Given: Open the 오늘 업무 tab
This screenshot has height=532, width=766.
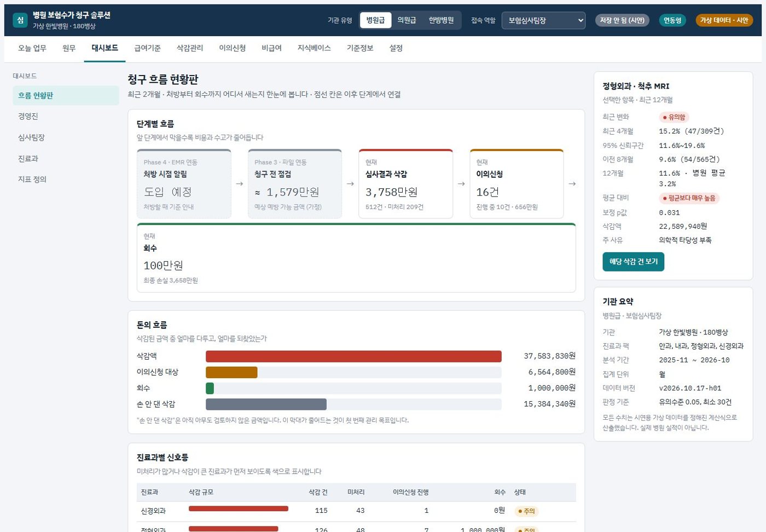Looking at the screenshot, I should point(32,48).
